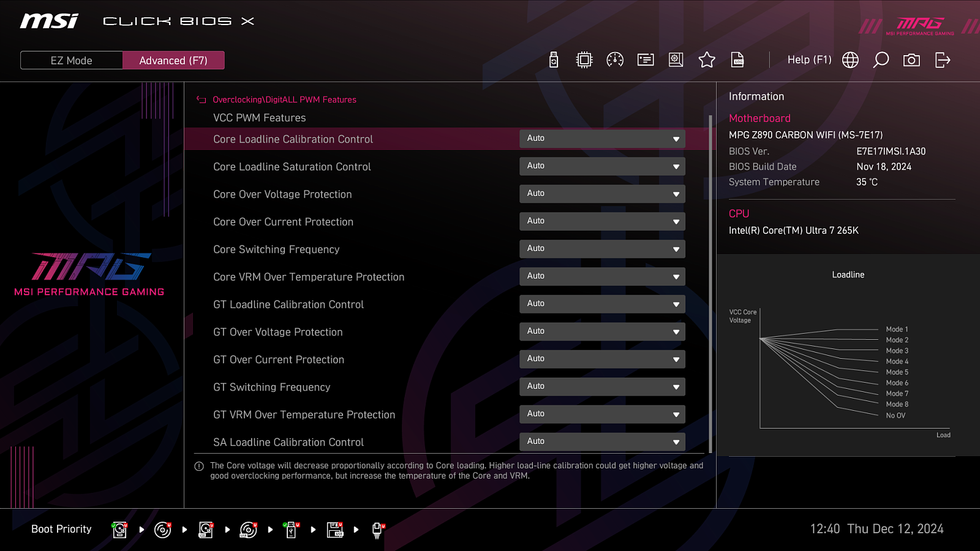Click the system temperature value 35 °C
The image size is (980, 551).
coord(867,182)
